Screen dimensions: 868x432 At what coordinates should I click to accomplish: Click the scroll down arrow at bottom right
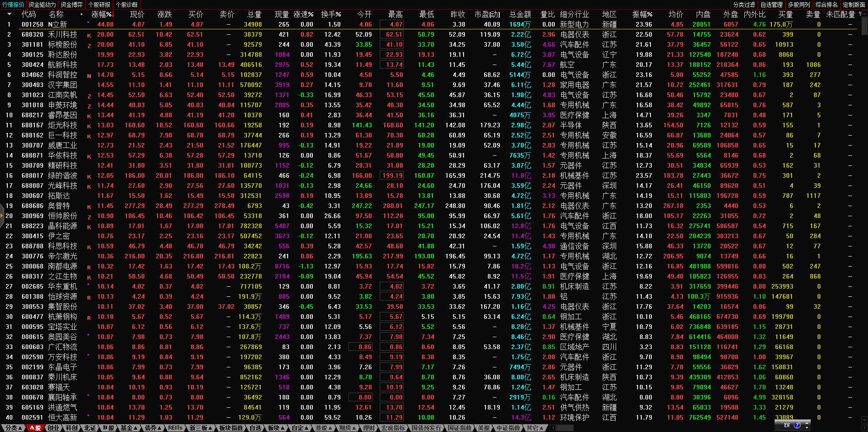(x=864, y=421)
